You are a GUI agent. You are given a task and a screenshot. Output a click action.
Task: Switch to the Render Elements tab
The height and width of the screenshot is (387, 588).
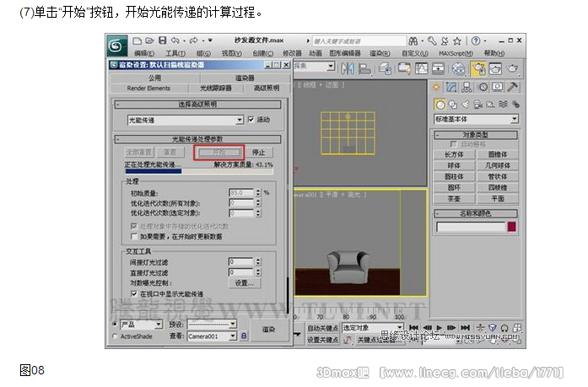pyautogui.click(x=148, y=89)
